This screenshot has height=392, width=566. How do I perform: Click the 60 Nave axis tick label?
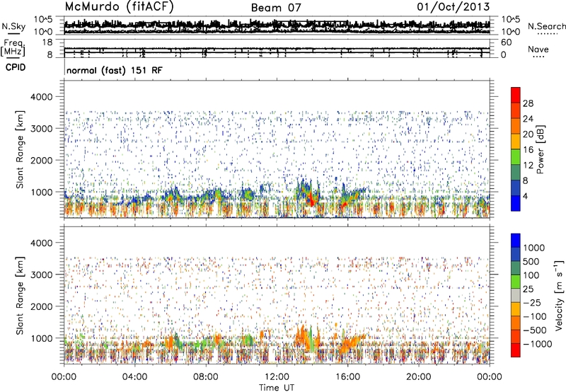point(506,42)
